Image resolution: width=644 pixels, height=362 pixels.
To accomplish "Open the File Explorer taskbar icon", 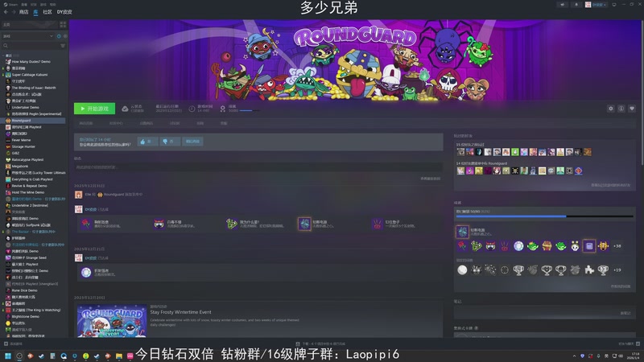I will (118, 356).
